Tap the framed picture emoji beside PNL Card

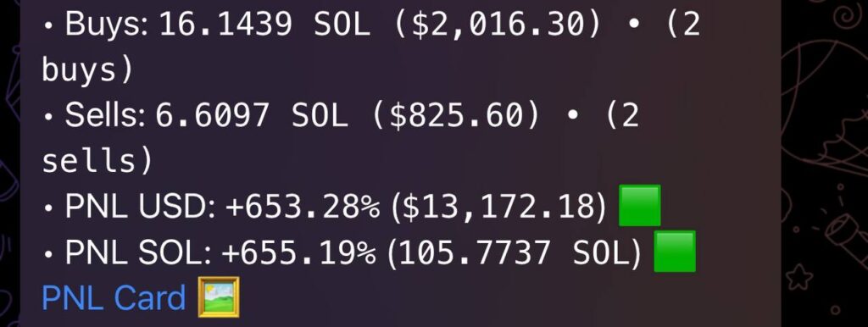click(x=219, y=297)
